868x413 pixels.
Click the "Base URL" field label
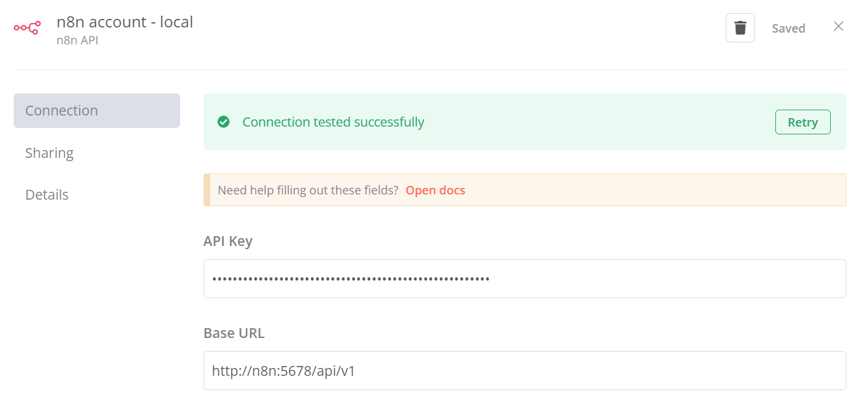pos(234,333)
